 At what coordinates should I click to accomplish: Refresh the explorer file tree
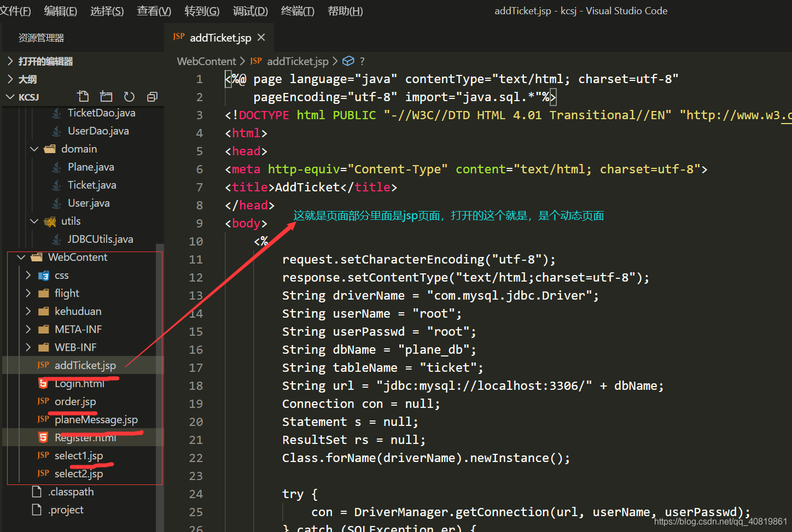click(x=129, y=97)
